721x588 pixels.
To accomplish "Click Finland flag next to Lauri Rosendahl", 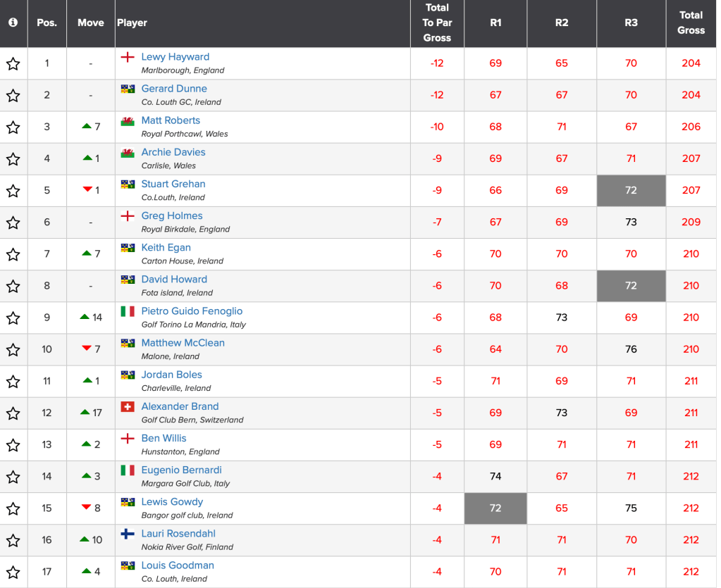I will coord(128,534).
